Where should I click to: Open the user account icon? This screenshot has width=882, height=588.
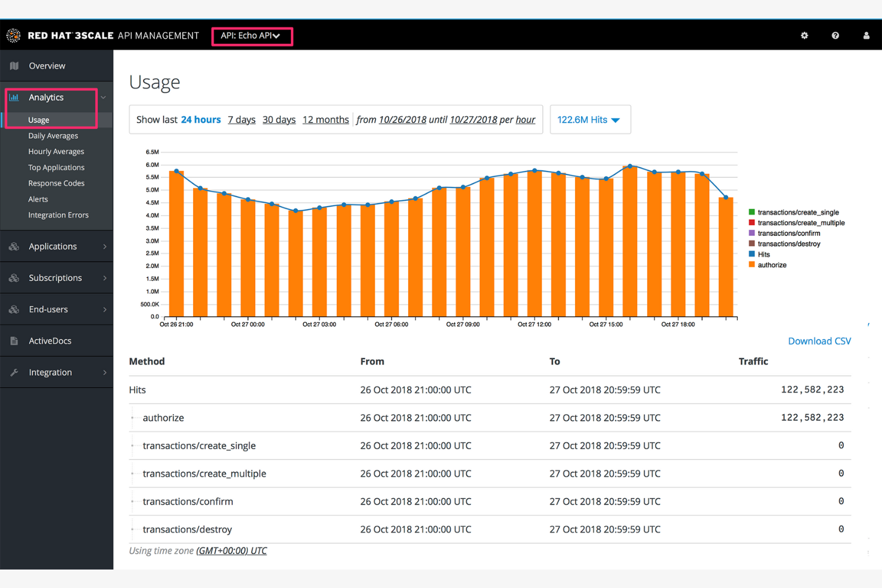[867, 36]
